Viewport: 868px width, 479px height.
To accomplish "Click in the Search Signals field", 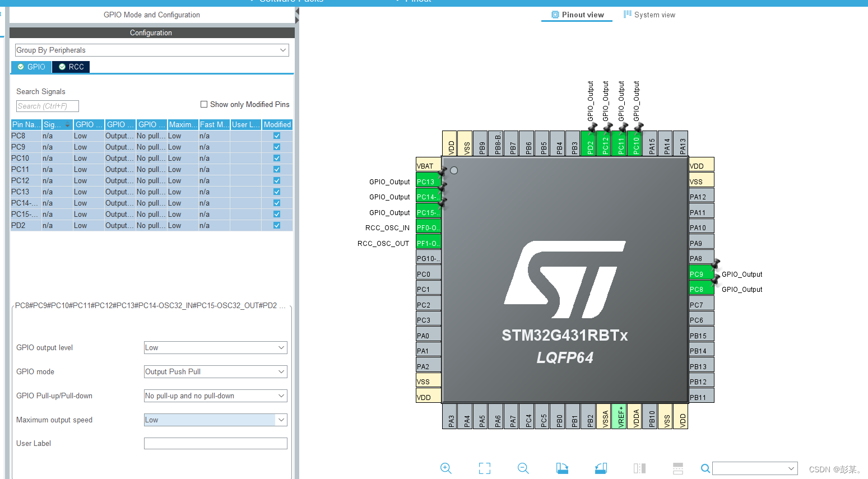I will coord(48,106).
